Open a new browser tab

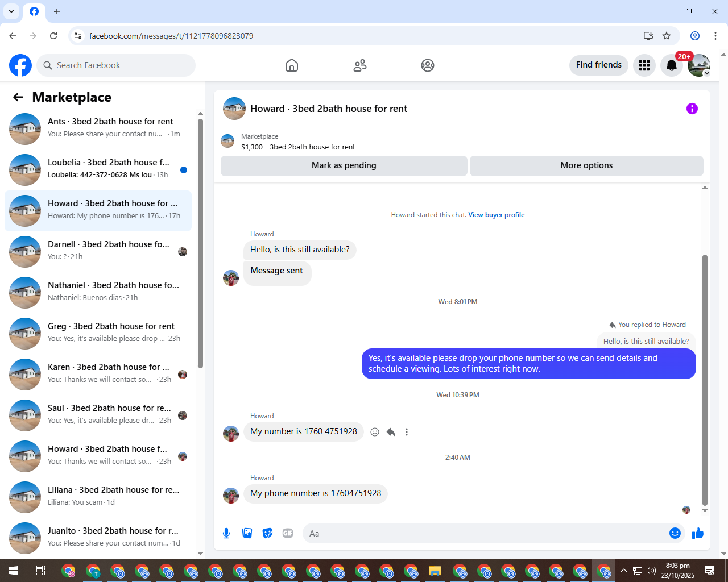[x=57, y=11]
